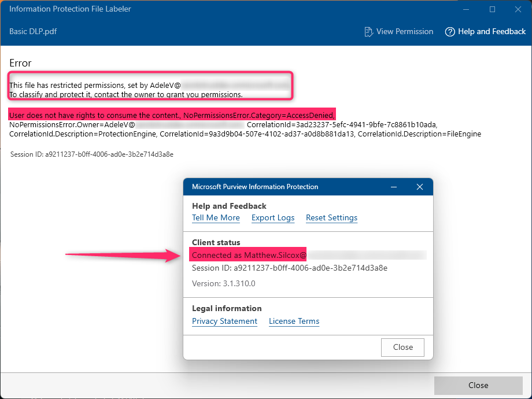532x399 pixels.
Task: Click the Legal information heading
Action: pyautogui.click(x=227, y=308)
